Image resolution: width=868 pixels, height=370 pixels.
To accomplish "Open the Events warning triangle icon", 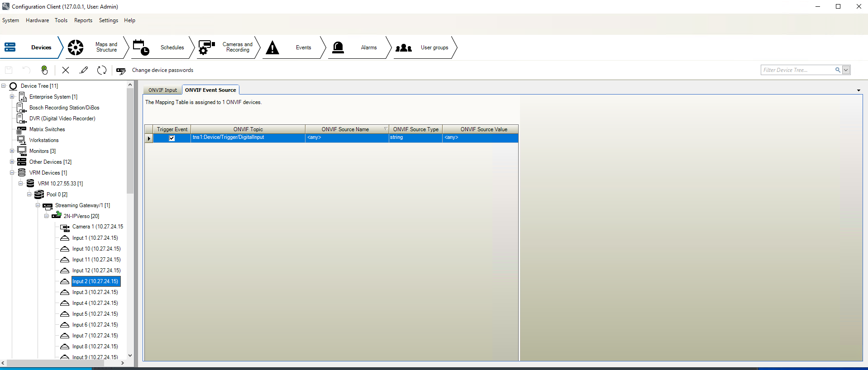I will (x=272, y=47).
